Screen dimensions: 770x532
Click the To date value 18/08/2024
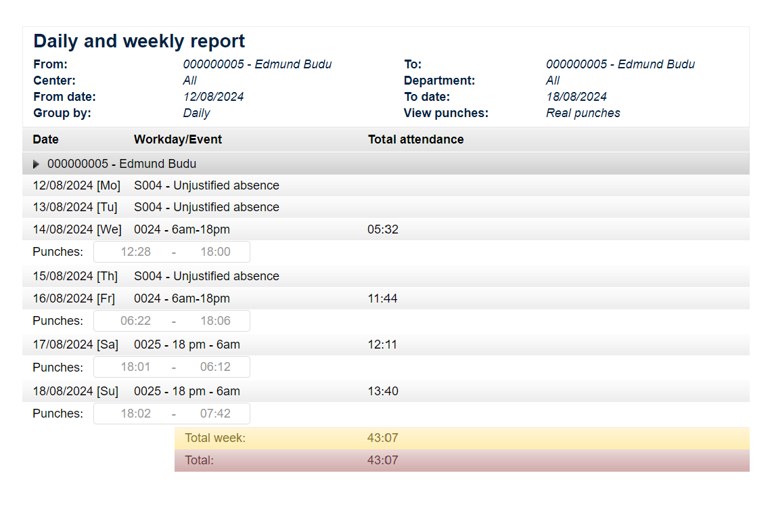576,97
